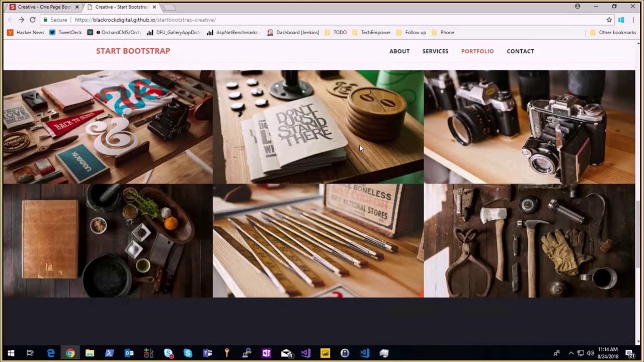
Task: Open the blue Skype icon on taskbar
Action: [x=188, y=353]
